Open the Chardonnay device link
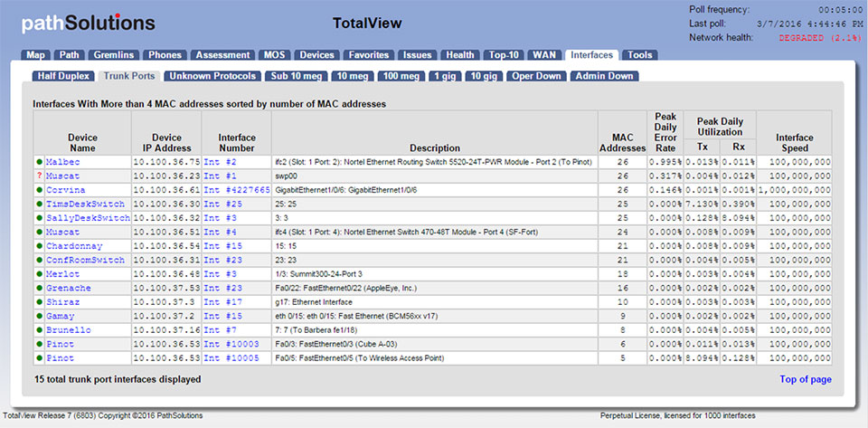 coord(74,246)
